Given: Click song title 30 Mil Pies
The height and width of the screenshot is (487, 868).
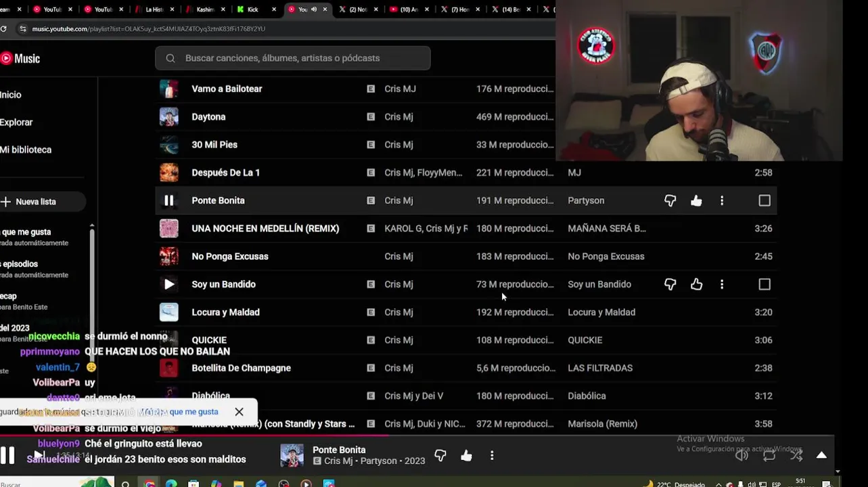Looking at the screenshot, I should click(214, 144).
